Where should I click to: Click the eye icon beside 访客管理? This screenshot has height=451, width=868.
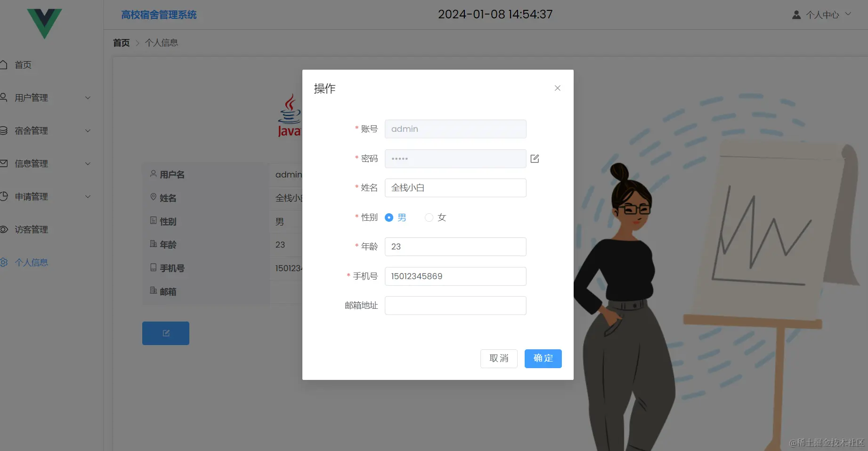pyautogui.click(x=4, y=229)
